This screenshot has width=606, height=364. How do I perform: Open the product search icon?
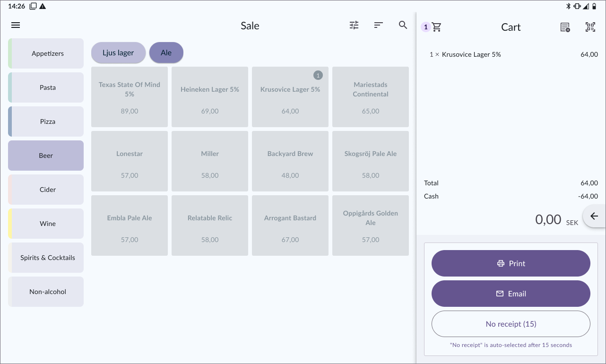[x=403, y=26]
